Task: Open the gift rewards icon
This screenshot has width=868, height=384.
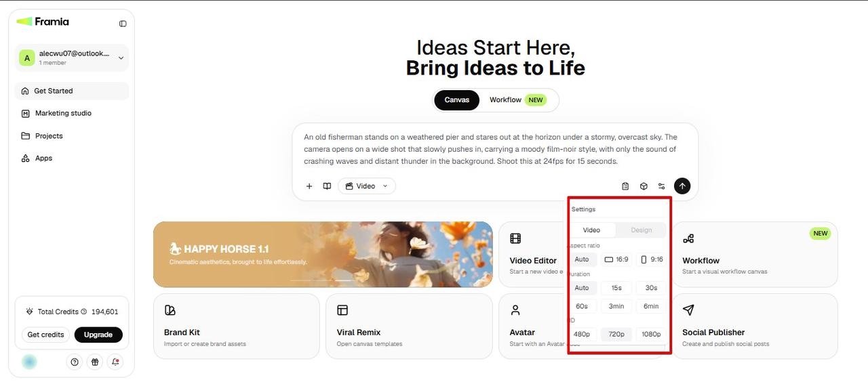Action: coord(95,362)
